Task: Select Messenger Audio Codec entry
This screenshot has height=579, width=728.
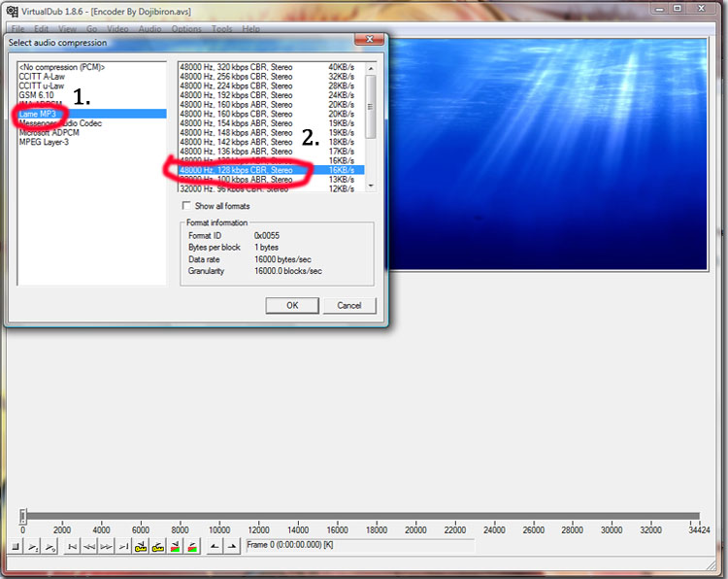Action: pos(92,123)
